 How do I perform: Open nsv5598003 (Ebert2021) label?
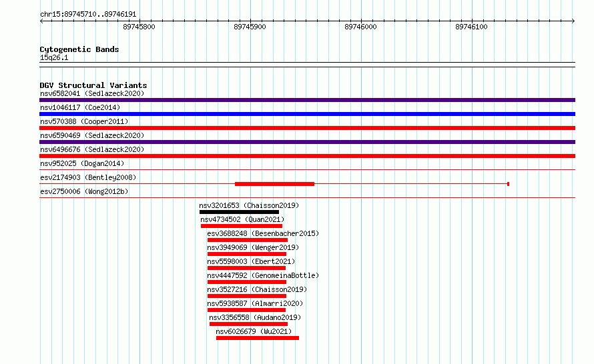(251, 261)
